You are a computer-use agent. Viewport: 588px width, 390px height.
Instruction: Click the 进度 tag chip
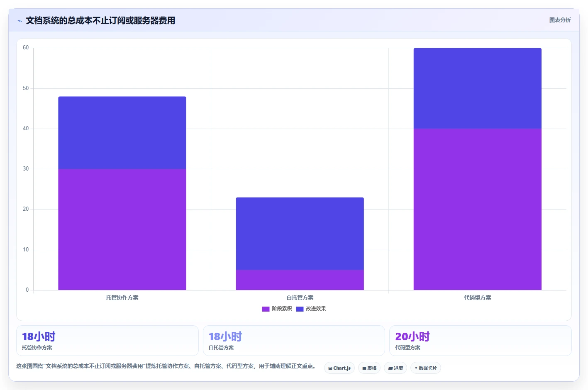click(395, 368)
